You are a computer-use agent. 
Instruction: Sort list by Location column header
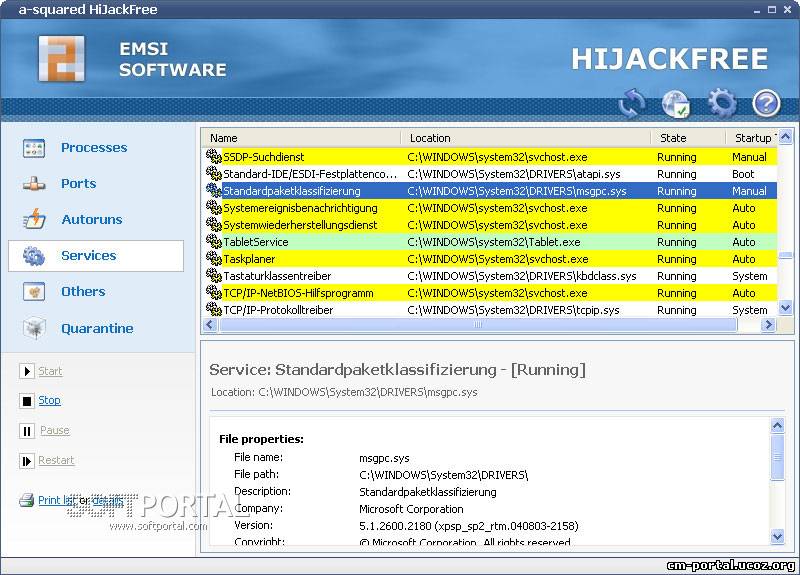pyautogui.click(x=524, y=138)
